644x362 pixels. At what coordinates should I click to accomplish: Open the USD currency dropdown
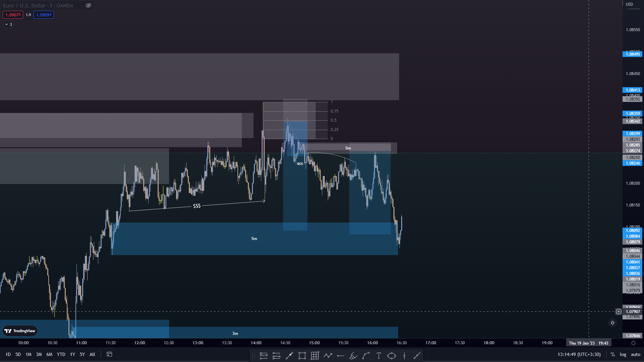tap(629, 4)
